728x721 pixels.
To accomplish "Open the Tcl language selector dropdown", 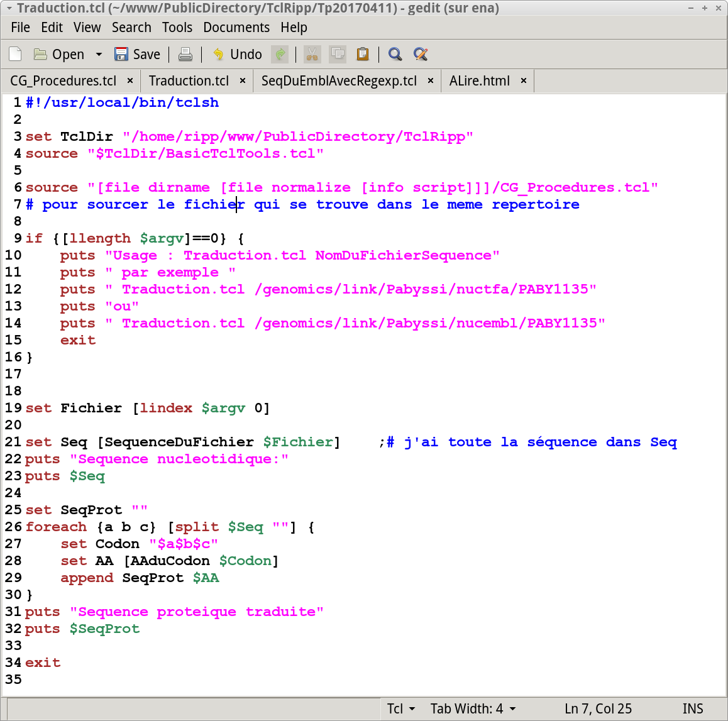I will (401, 708).
